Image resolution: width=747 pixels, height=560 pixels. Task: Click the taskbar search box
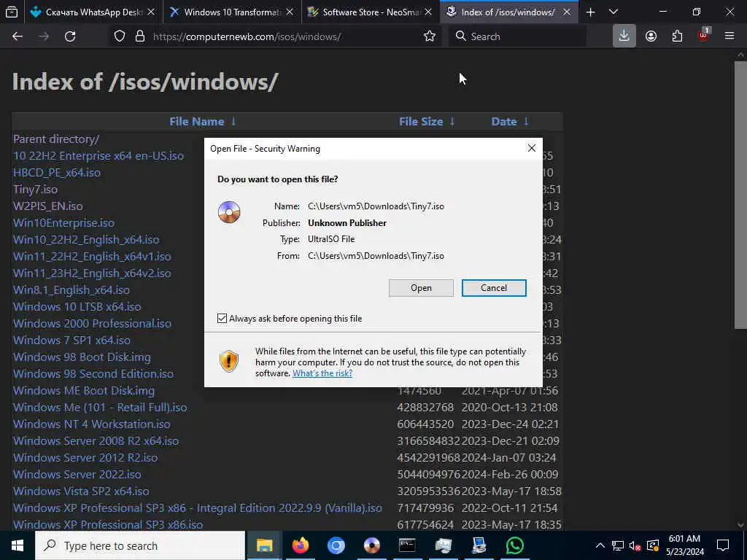[140, 545]
